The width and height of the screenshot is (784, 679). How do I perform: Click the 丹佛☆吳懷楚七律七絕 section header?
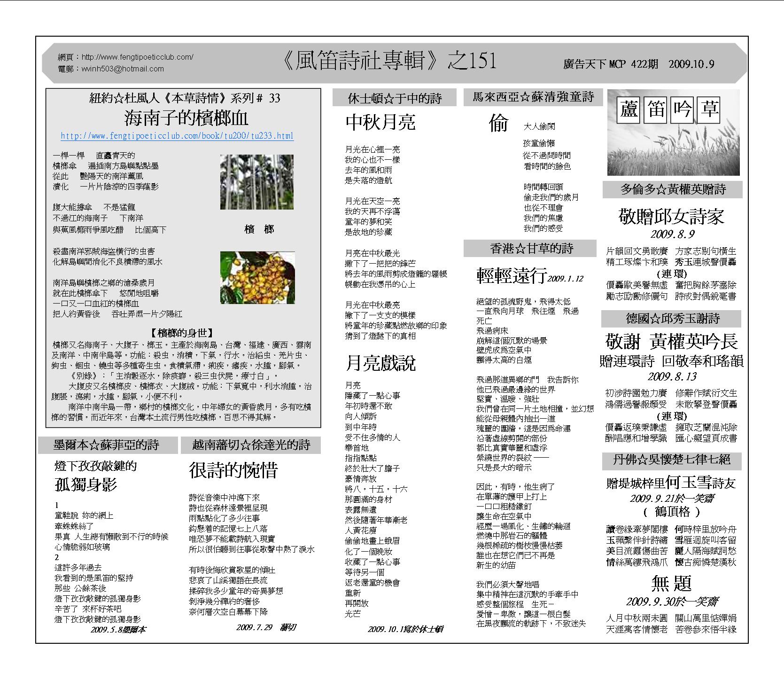(x=672, y=459)
